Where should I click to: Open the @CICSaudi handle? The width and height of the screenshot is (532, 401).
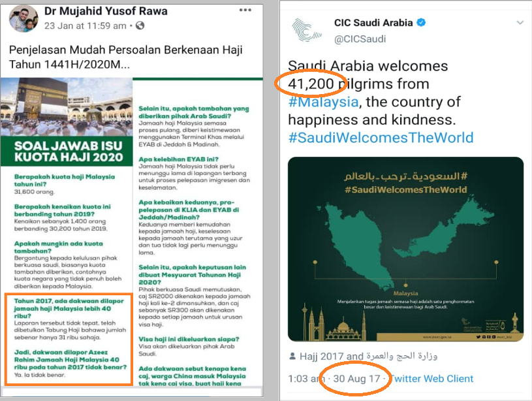pyautogui.click(x=360, y=39)
